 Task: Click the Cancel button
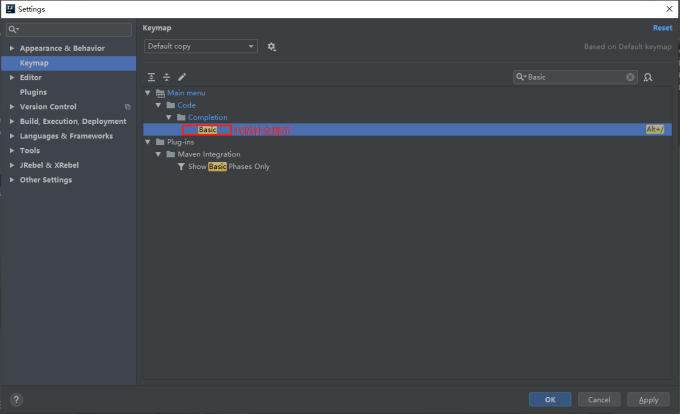pyautogui.click(x=599, y=400)
